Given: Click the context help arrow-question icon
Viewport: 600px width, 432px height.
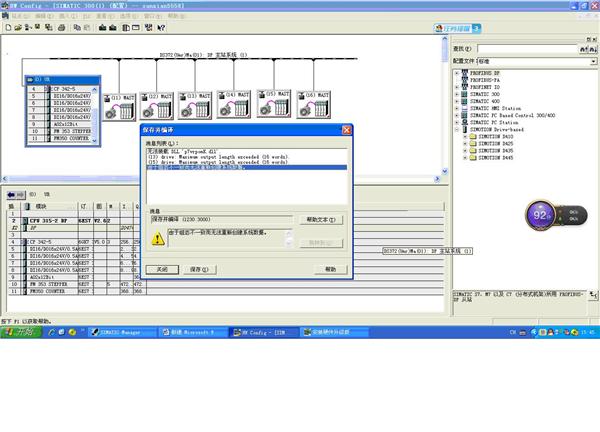Looking at the screenshot, I should pos(161,28).
